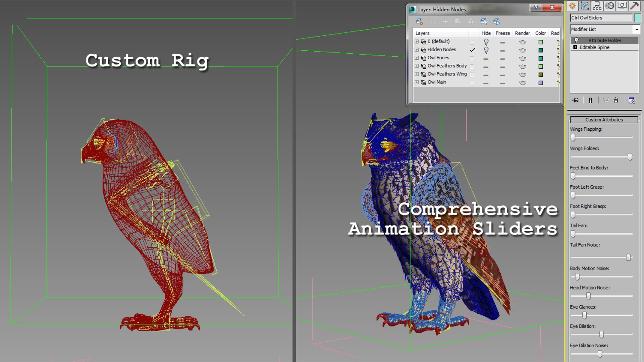Open the Layer dialog help button
644x362 pixels.
tap(536, 7)
